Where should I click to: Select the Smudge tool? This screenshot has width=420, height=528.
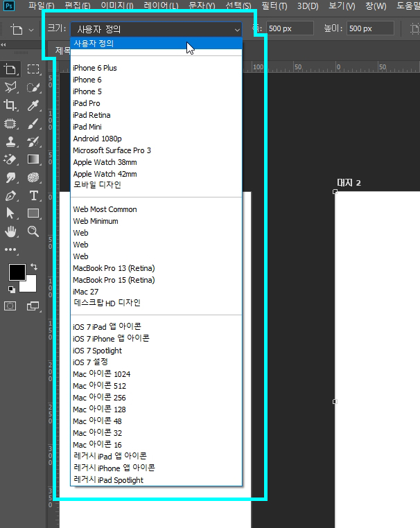(x=10, y=177)
